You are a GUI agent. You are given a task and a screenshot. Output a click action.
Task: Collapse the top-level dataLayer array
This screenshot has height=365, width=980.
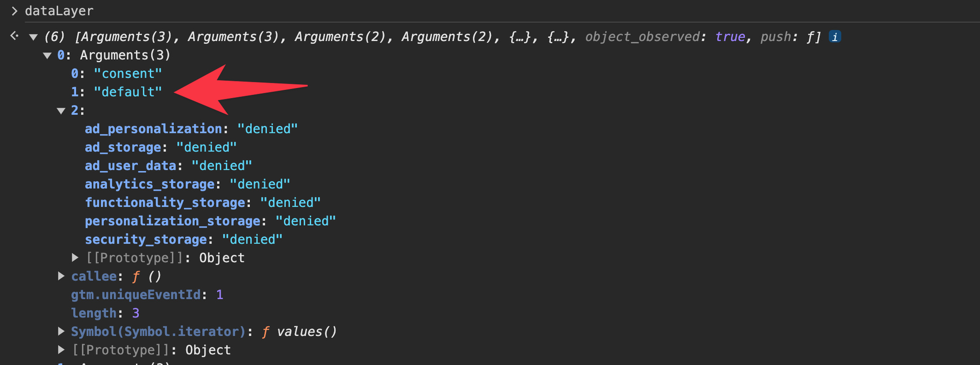33,37
